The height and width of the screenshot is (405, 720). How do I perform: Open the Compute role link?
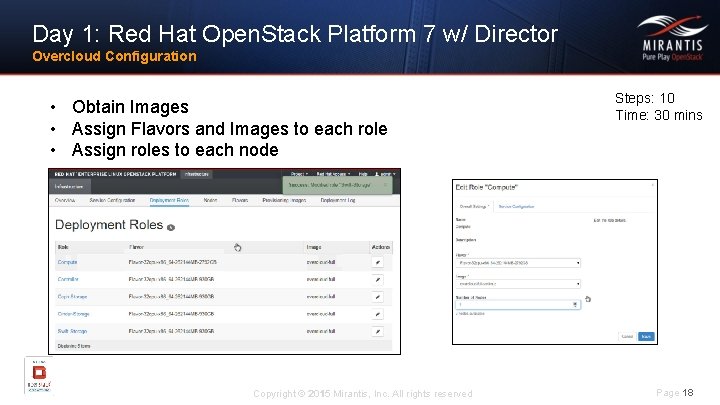(67, 262)
